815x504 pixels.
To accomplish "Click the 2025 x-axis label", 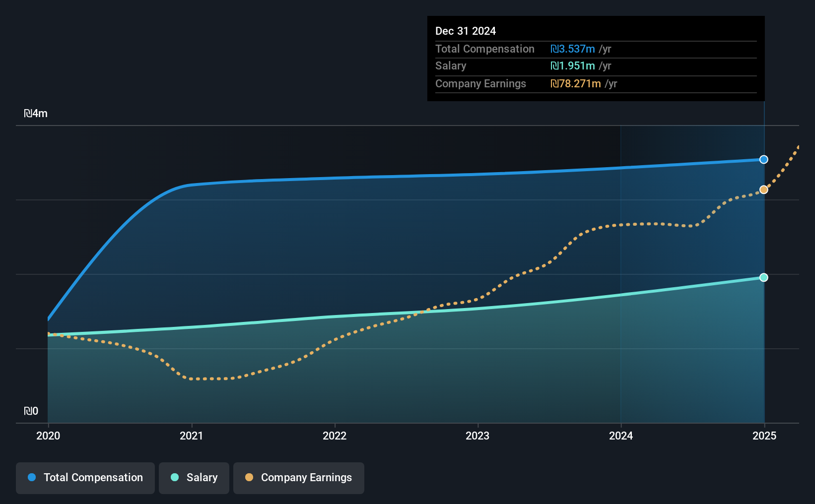I will pyautogui.click(x=764, y=436).
